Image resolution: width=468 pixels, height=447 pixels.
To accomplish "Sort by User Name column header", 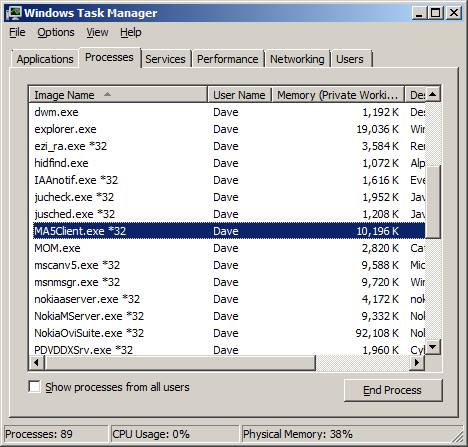I will [240, 95].
